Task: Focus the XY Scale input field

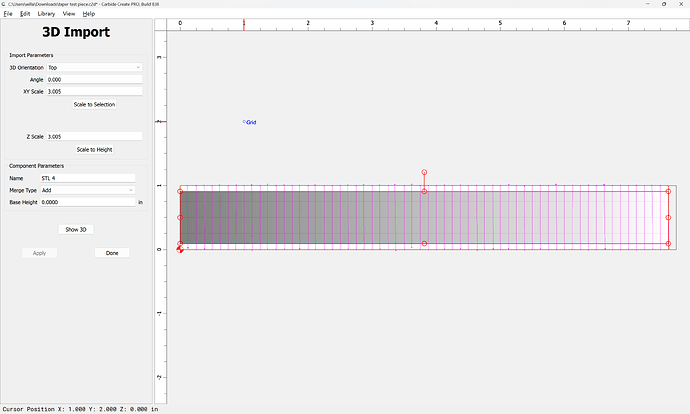Action: (93, 91)
